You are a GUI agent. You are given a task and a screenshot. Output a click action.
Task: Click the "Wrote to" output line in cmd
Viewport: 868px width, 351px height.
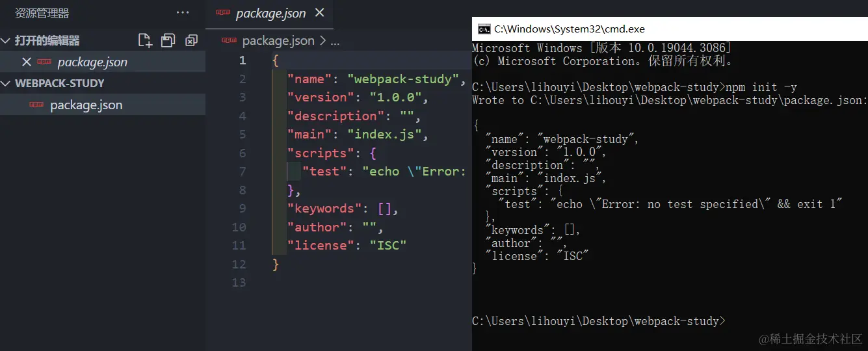click(670, 100)
